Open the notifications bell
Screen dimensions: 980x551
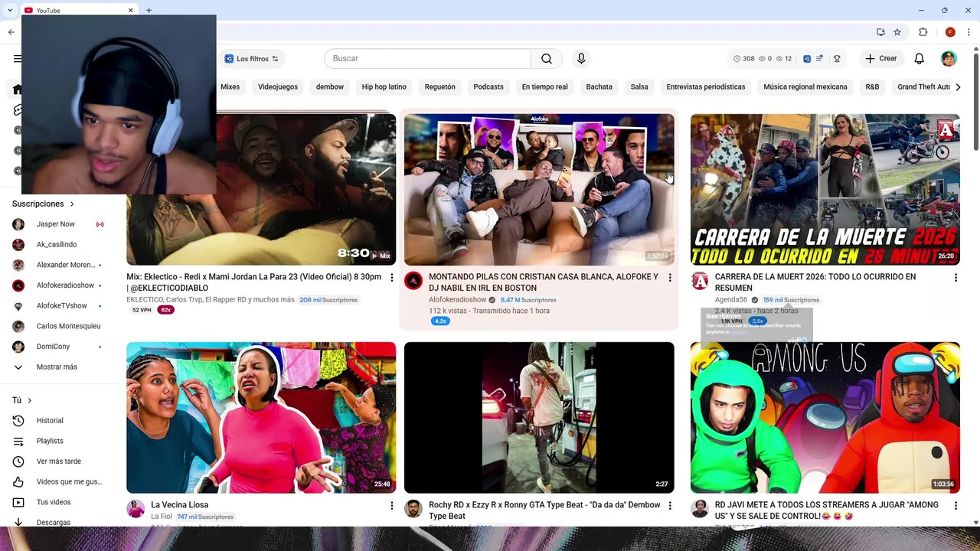[920, 59]
